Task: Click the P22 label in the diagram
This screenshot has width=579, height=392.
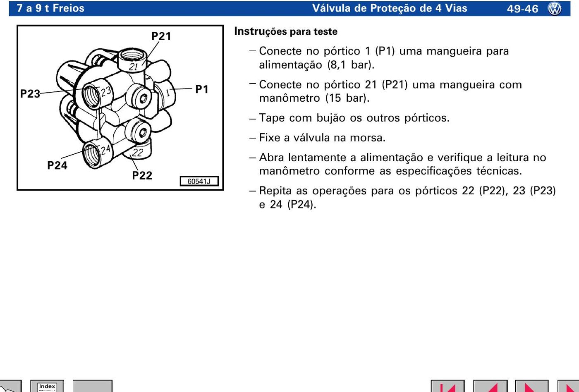Action: point(142,176)
